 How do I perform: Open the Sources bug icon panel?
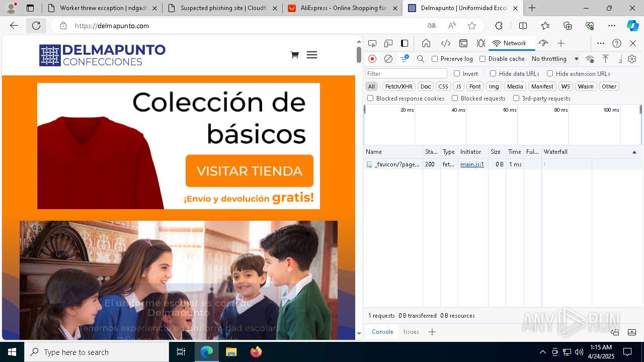point(481,43)
